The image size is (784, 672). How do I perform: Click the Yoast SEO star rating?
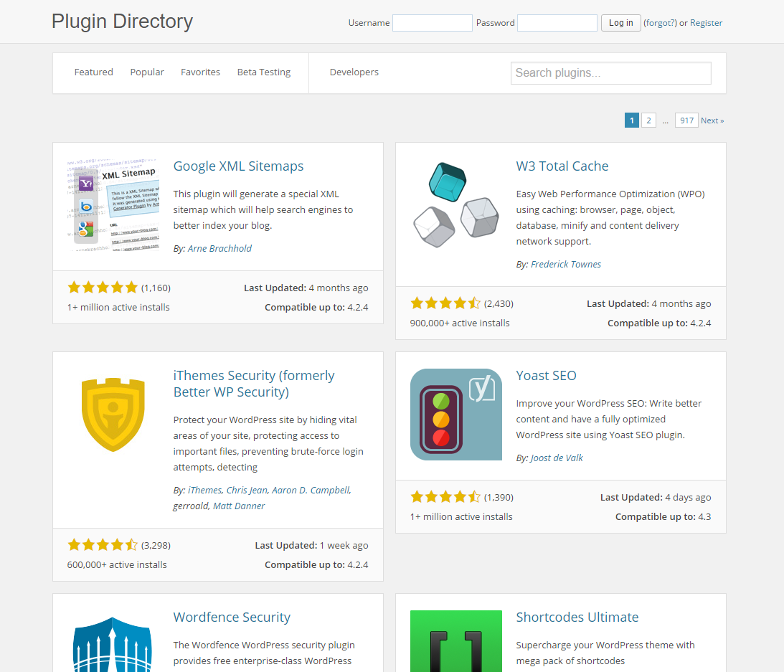tap(445, 497)
